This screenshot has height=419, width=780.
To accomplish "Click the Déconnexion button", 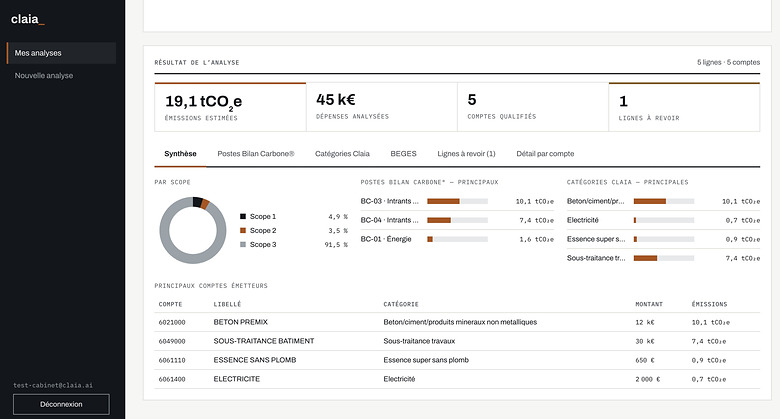I will (61, 404).
